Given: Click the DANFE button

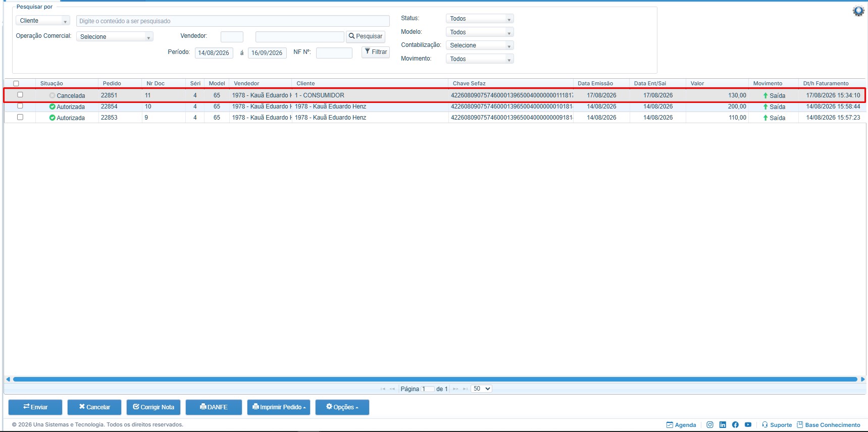Looking at the screenshot, I should pyautogui.click(x=214, y=407).
